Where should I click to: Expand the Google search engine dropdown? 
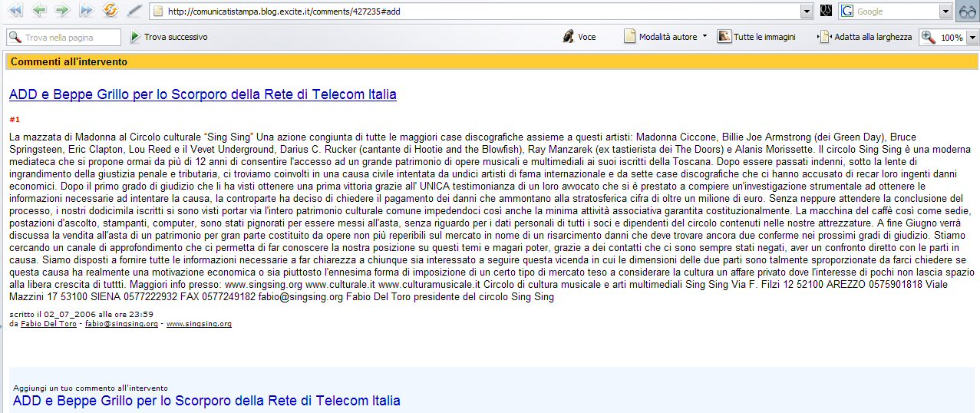pos(945,12)
